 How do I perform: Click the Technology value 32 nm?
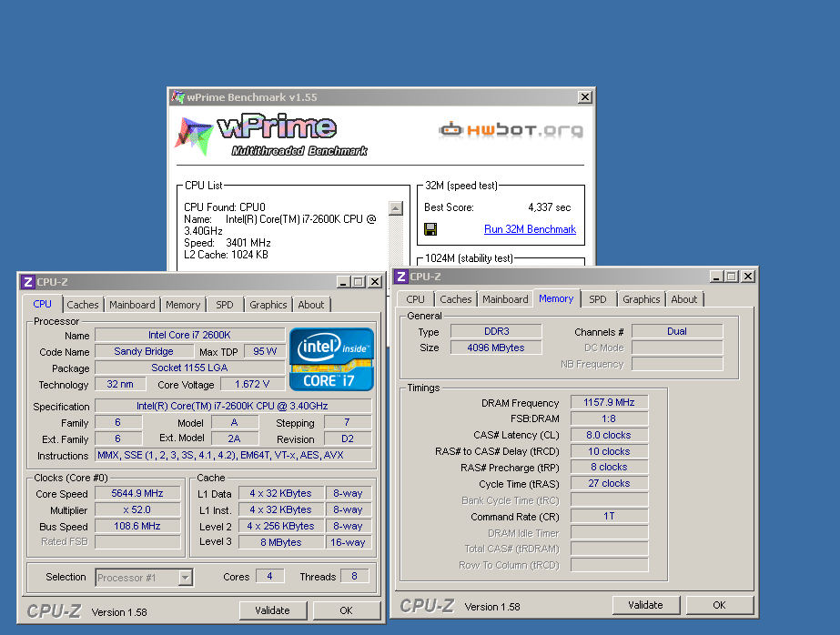click(x=120, y=384)
